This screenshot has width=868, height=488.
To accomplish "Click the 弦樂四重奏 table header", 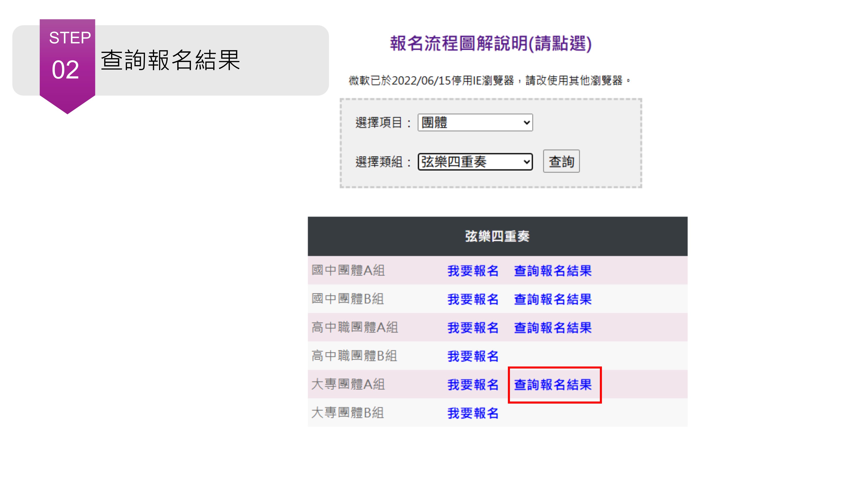I will click(497, 236).
